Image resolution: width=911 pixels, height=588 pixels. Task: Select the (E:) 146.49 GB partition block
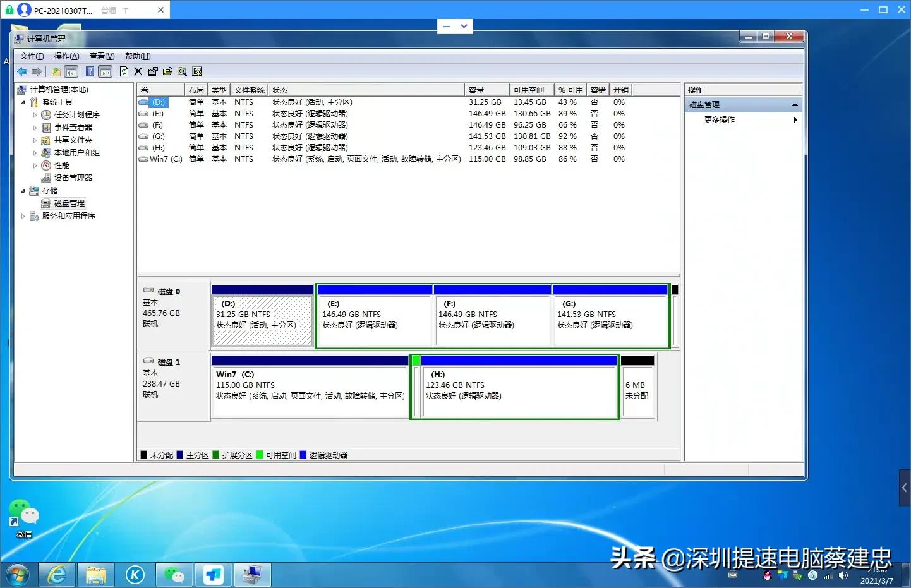tap(375, 319)
